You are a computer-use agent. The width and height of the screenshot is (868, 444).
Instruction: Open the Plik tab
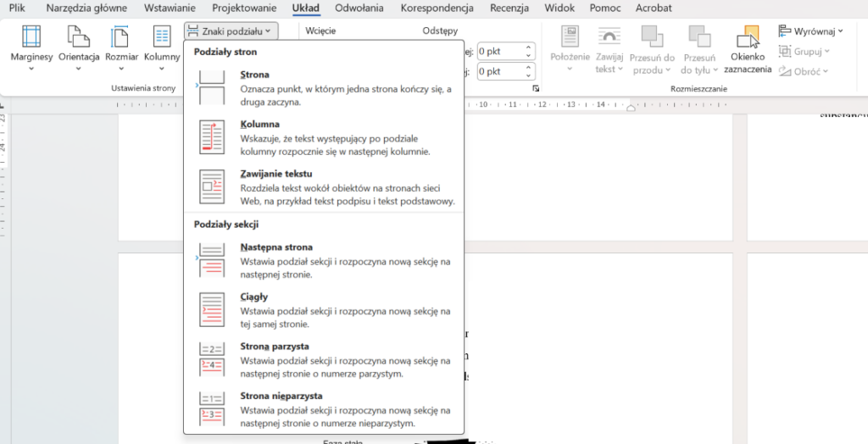click(17, 8)
